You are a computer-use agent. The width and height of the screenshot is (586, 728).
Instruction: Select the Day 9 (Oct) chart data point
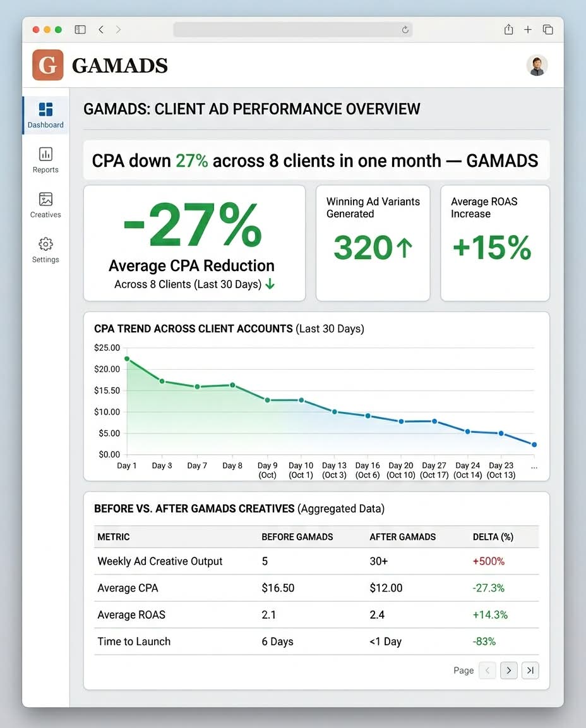(x=267, y=400)
